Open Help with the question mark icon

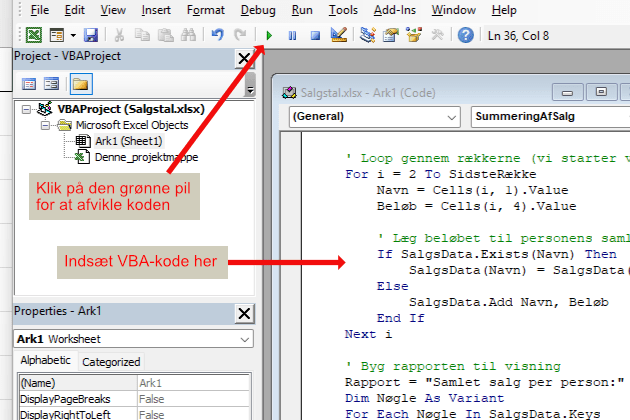pyautogui.click(x=465, y=35)
